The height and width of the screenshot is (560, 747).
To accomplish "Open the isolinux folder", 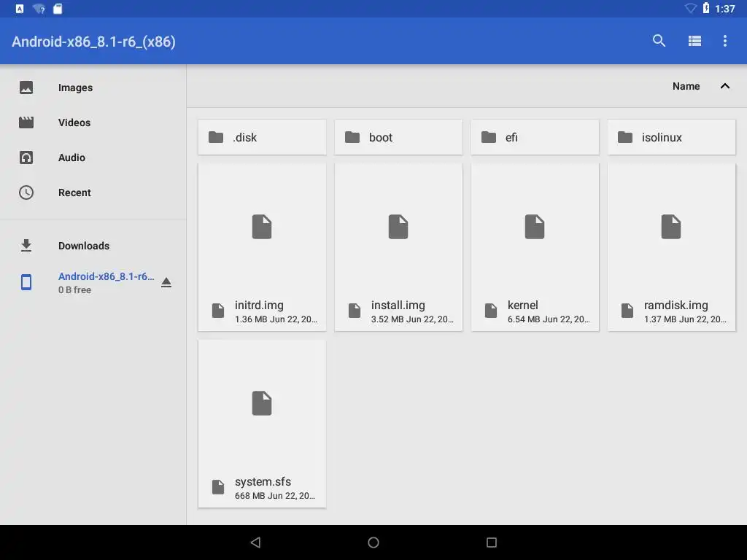I will pyautogui.click(x=671, y=137).
